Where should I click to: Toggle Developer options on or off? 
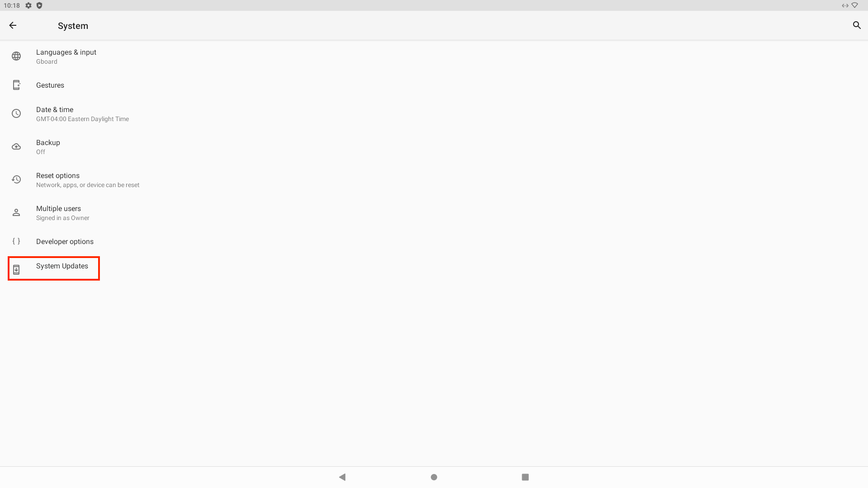tap(64, 241)
